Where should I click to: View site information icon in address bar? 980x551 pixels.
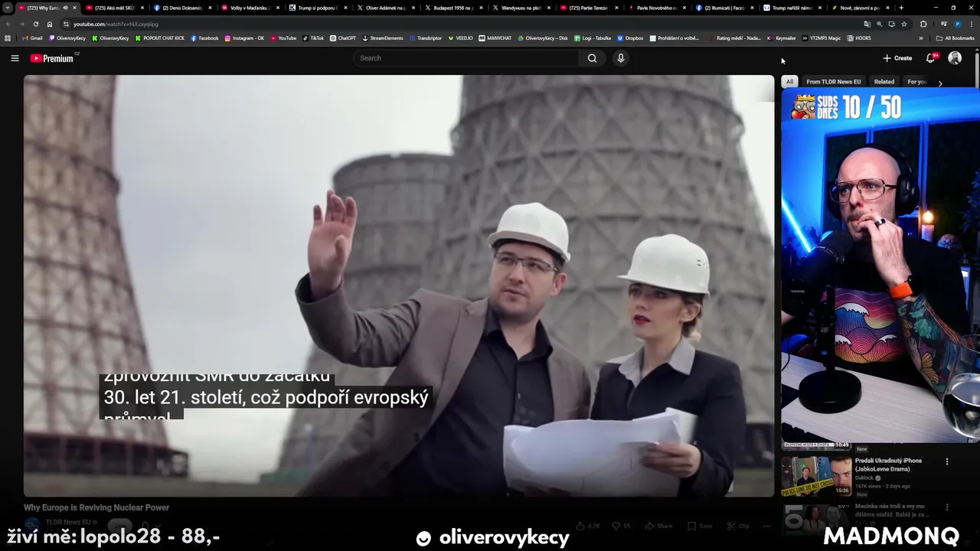coord(67,24)
